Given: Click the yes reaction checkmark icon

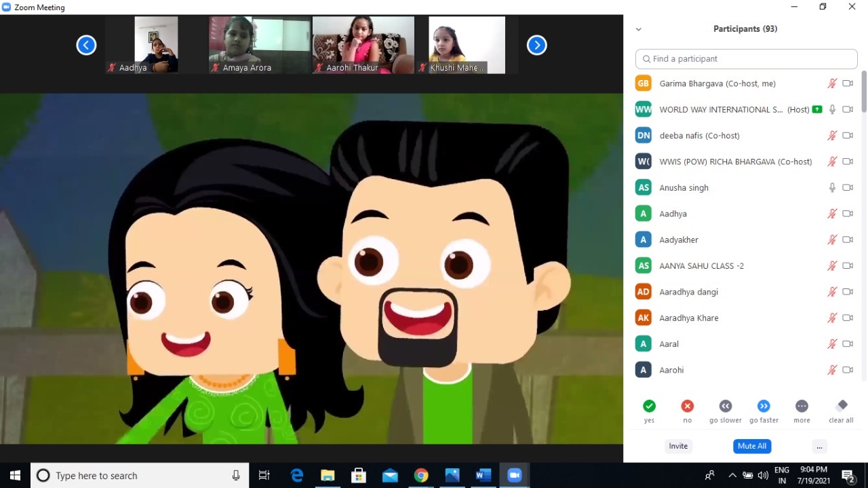Looking at the screenshot, I should point(649,406).
